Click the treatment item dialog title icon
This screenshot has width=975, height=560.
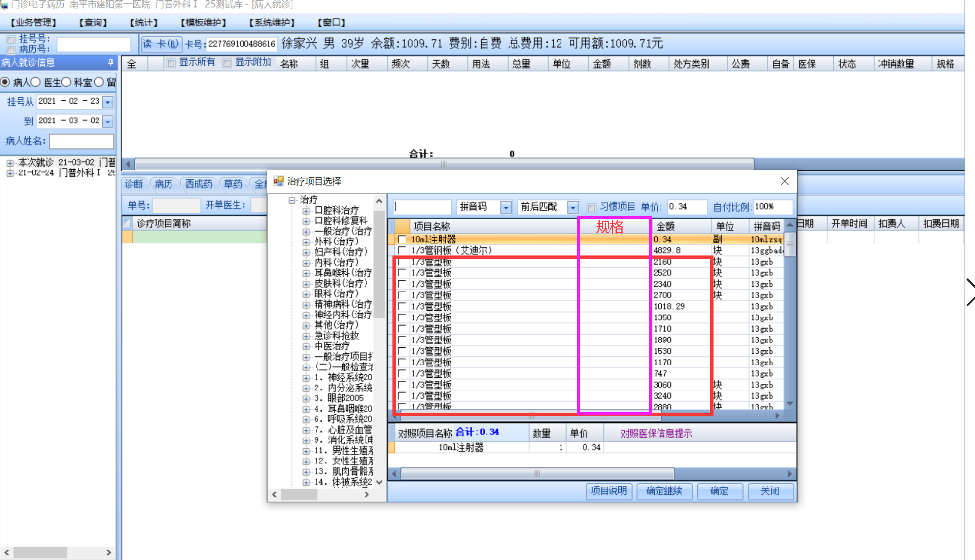coord(279,181)
